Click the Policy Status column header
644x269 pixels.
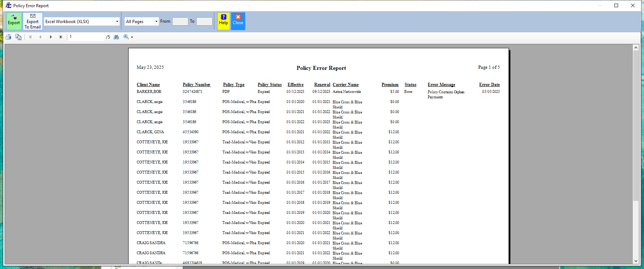269,85
